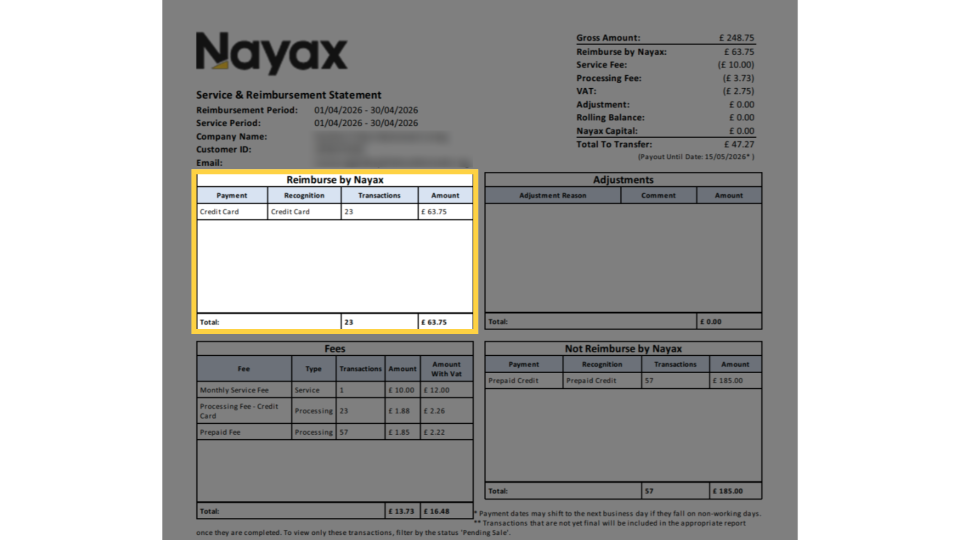Click the 'Email:' label
Viewport: 960px width, 540px height.
click(x=209, y=163)
